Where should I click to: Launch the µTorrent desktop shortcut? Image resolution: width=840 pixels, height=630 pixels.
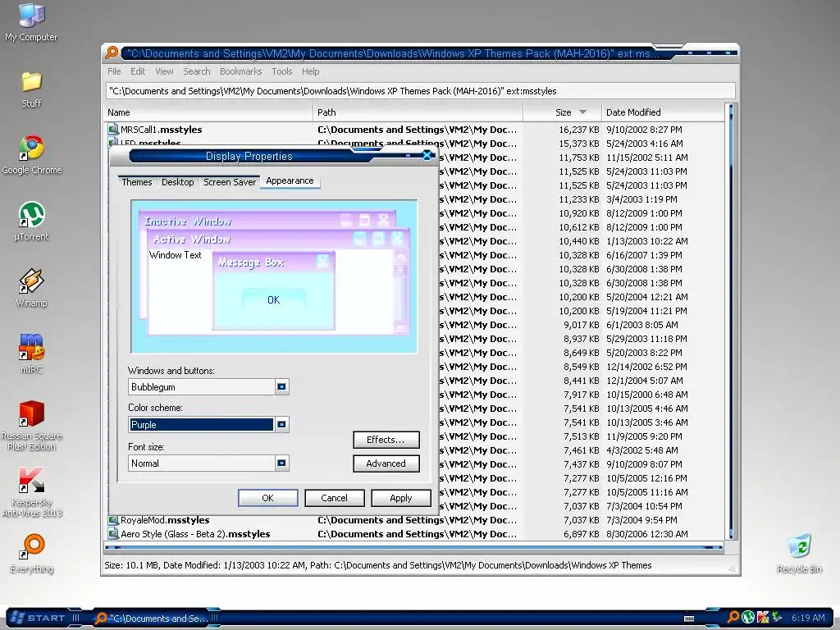click(x=31, y=221)
